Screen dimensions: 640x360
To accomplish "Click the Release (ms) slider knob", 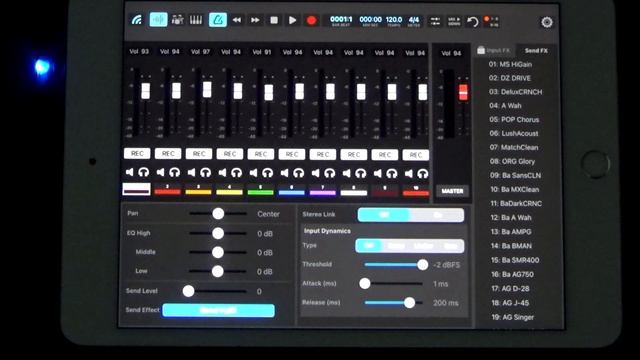I will (x=409, y=302).
